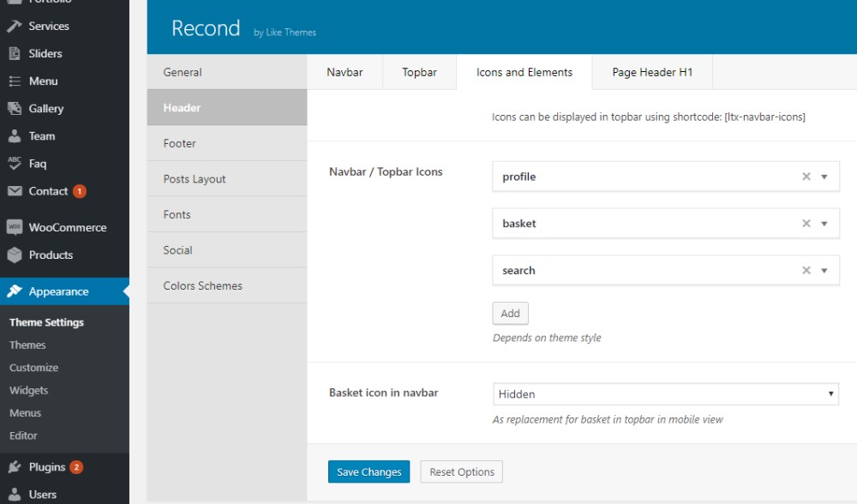Open the Basket icon in navbar dropdown

click(666, 394)
